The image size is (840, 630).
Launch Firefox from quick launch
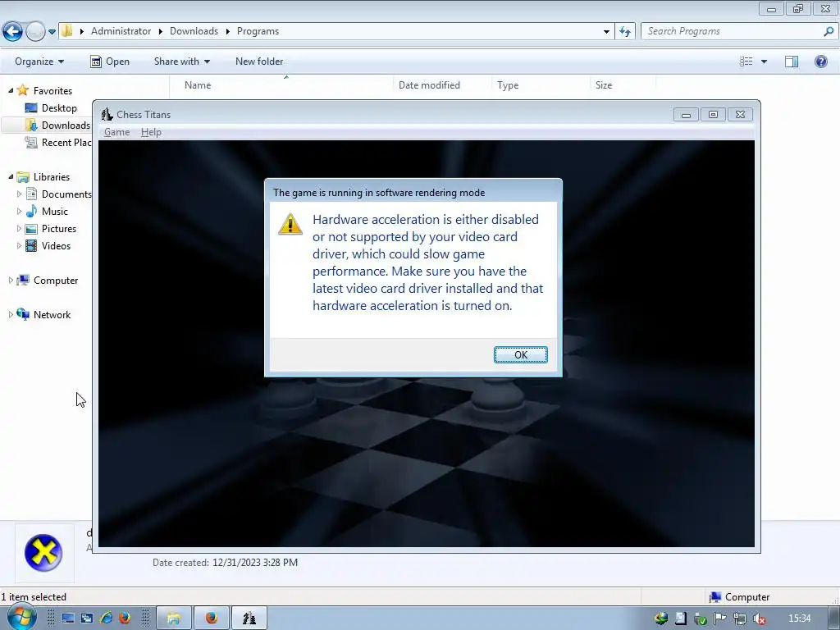(125, 619)
